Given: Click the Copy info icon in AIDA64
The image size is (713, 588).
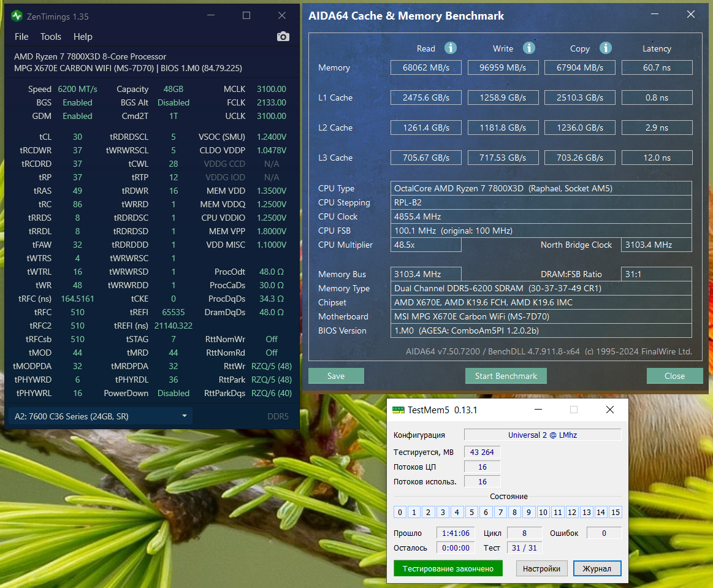Looking at the screenshot, I should coord(605,48).
